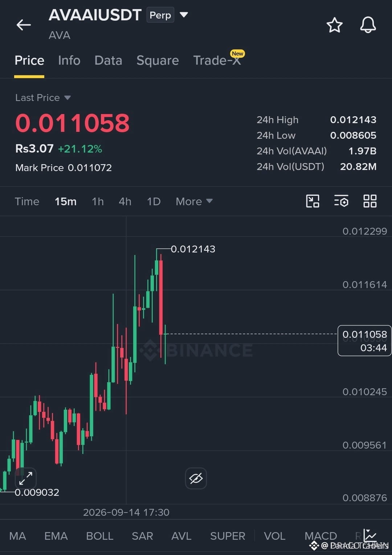Tap the current price label 0.011058 on chart
Viewport: 392px width, 555px height.
point(364,341)
